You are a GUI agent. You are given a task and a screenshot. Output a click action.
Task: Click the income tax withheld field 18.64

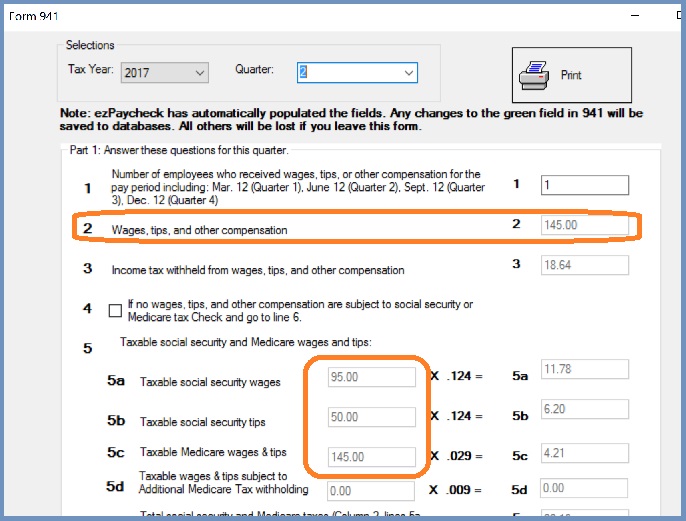point(584,265)
